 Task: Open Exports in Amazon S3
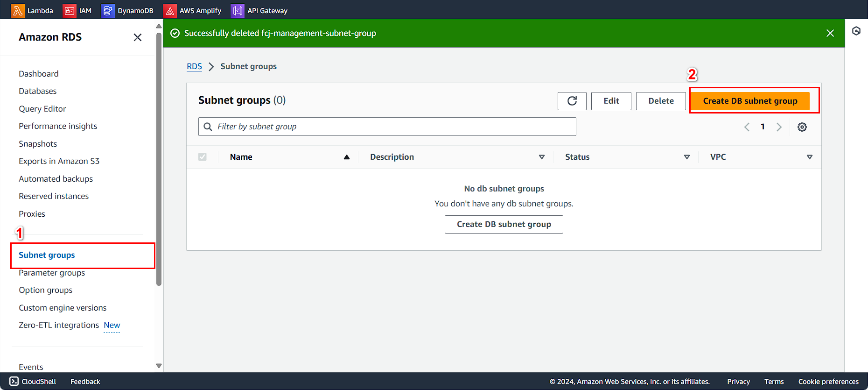click(59, 161)
